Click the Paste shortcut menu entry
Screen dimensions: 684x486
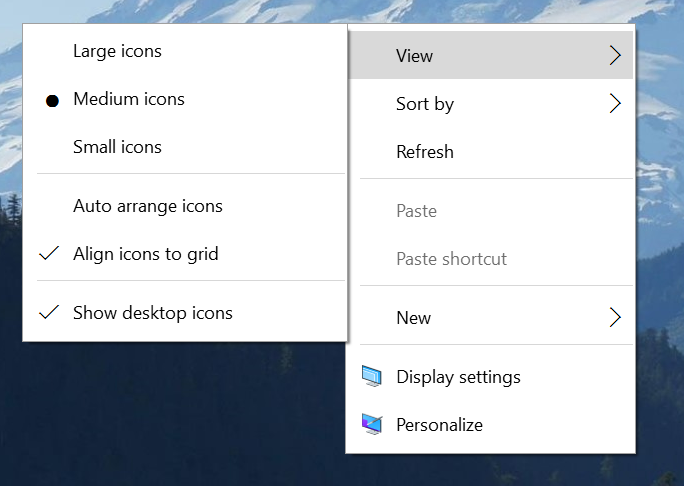coord(451,259)
